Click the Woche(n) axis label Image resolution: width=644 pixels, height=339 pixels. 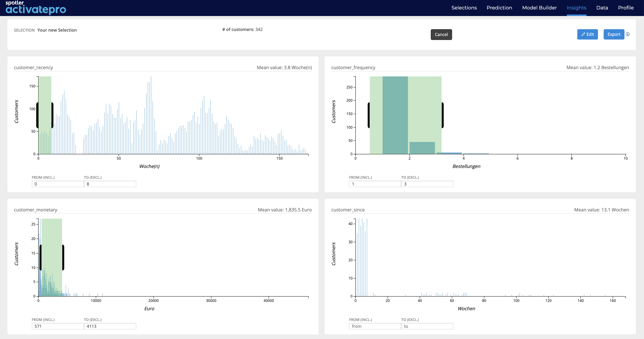pos(149,166)
